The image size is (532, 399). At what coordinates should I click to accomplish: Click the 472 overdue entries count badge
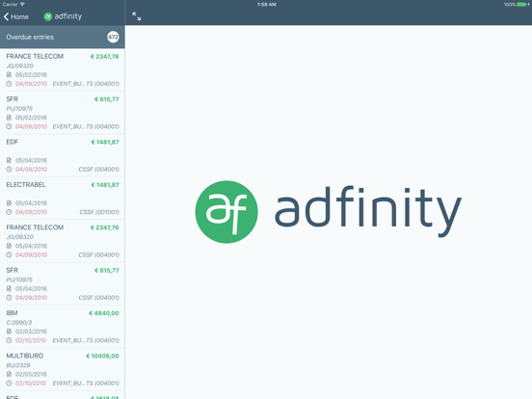[113, 37]
